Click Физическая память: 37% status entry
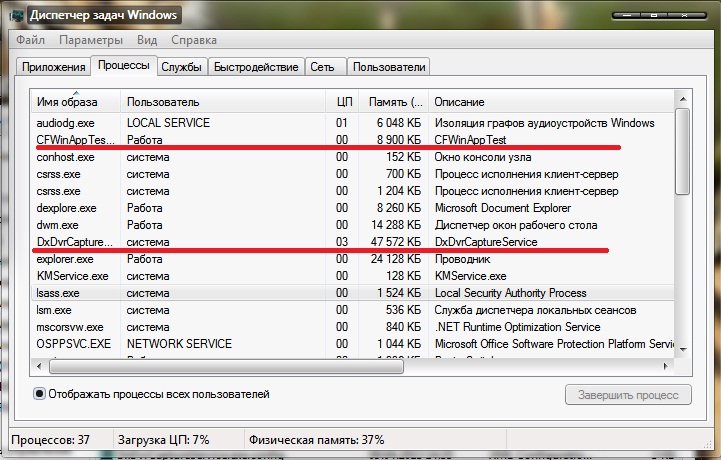721x460 pixels. pyautogui.click(x=316, y=440)
